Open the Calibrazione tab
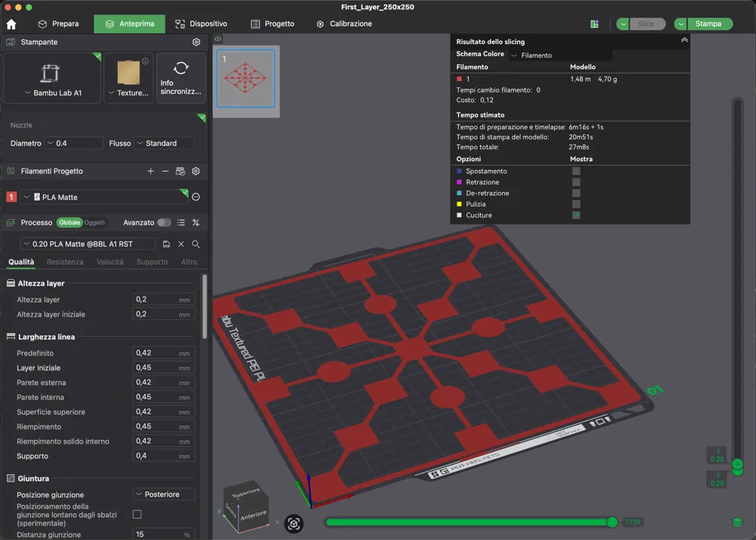756x540 pixels. [344, 24]
